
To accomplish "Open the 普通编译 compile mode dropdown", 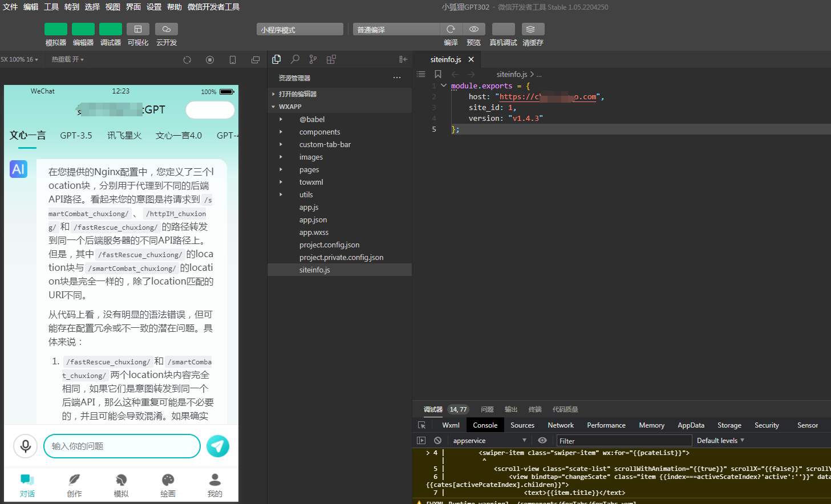I will click(396, 30).
